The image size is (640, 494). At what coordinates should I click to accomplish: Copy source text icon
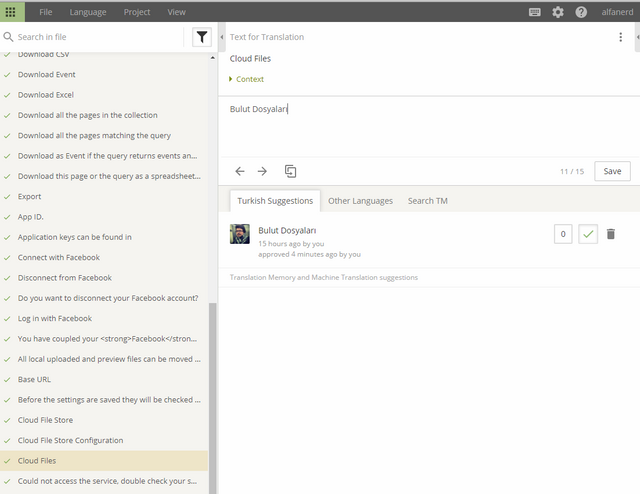point(291,171)
